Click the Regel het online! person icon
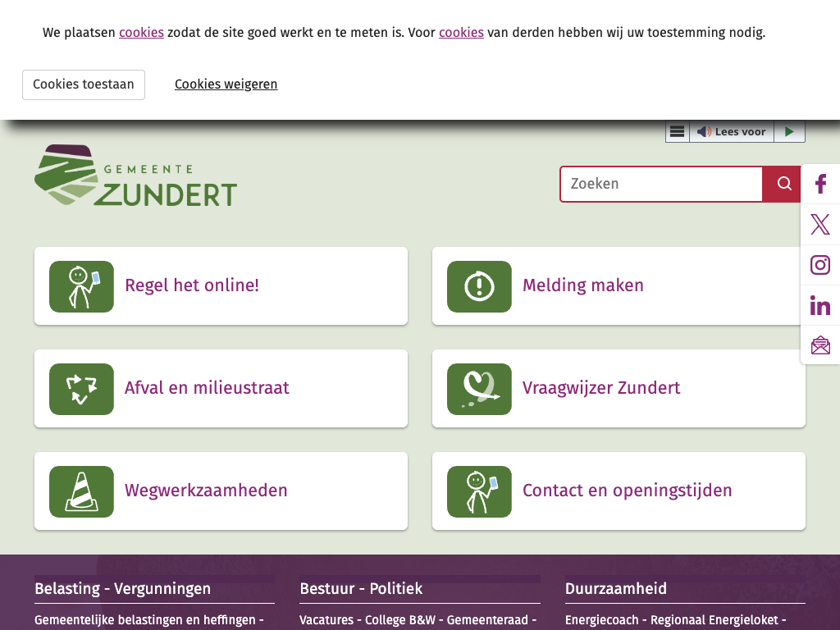840x630 pixels. 81,286
